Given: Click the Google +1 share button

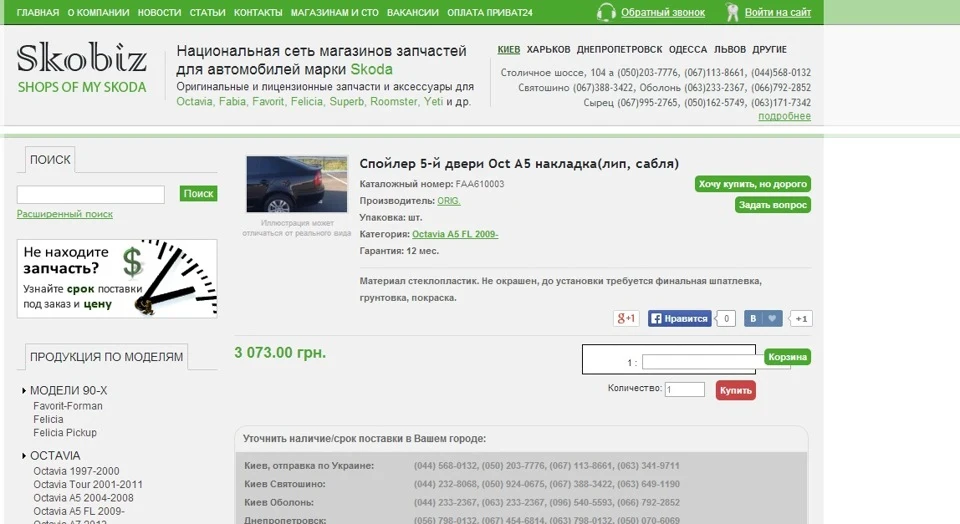Looking at the screenshot, I should point(626,318).
